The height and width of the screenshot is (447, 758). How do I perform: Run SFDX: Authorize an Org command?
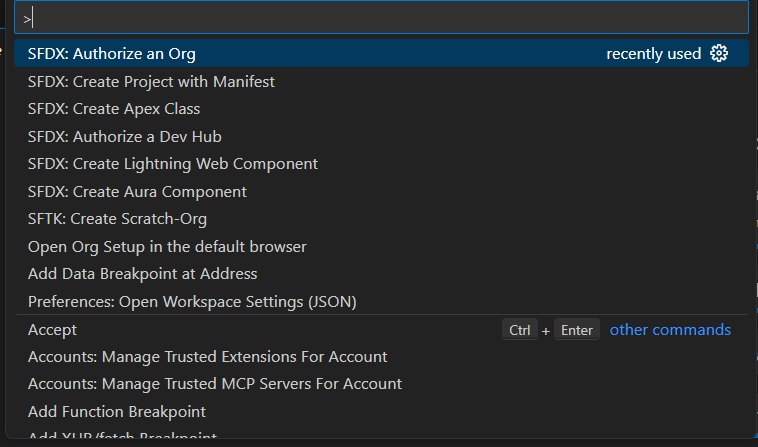pyautogui.click(x=112, y=54)
